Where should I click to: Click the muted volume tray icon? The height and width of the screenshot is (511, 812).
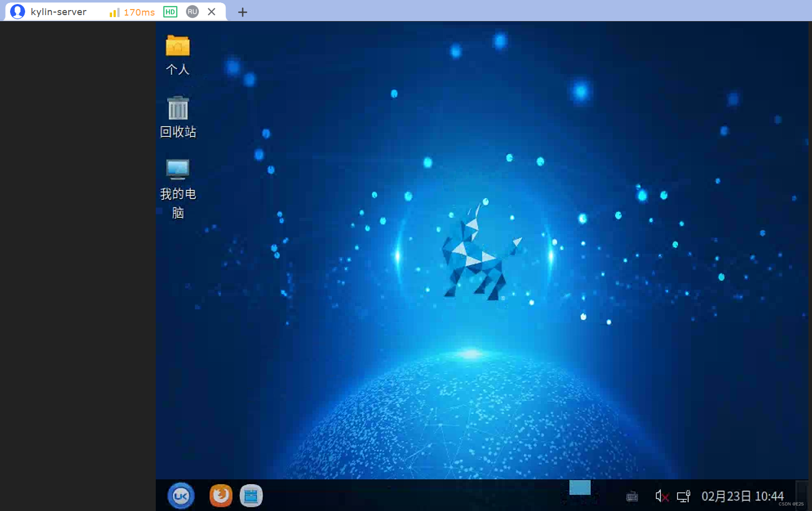[x=662, y=496]
